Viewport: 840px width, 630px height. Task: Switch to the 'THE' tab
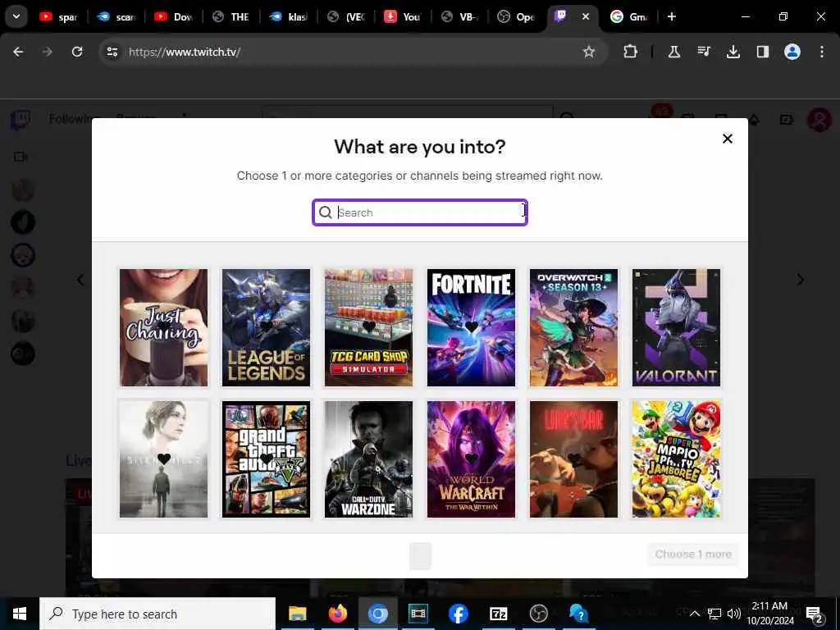coord(231,17)
